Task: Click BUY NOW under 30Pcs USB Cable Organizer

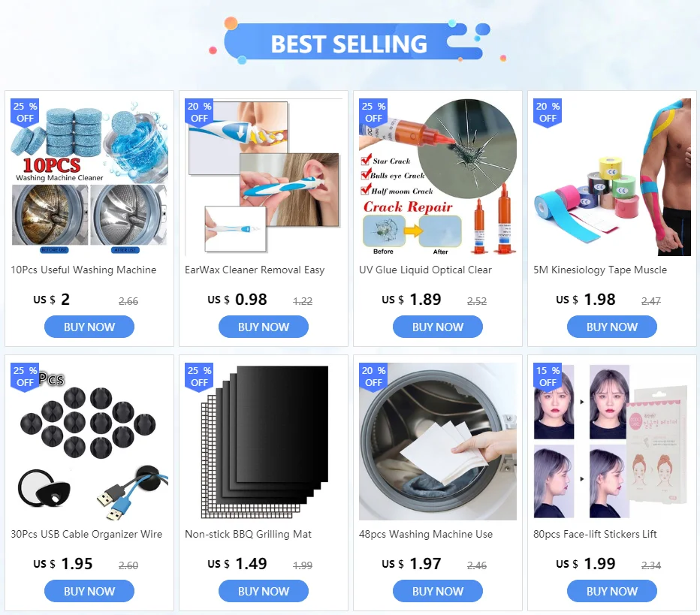Action: [89, 591]
